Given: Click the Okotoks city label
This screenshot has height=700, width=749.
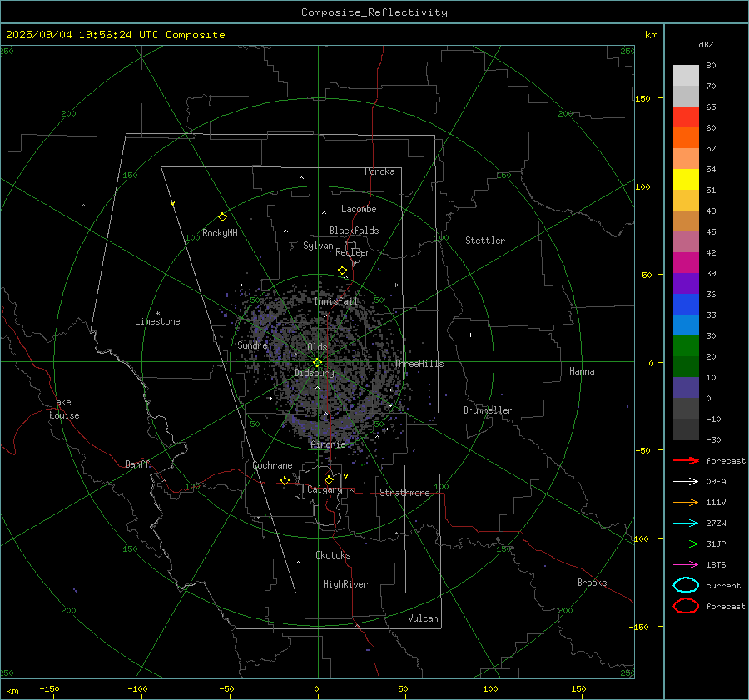Looking at the screenshot, I should tap(333, 555).
